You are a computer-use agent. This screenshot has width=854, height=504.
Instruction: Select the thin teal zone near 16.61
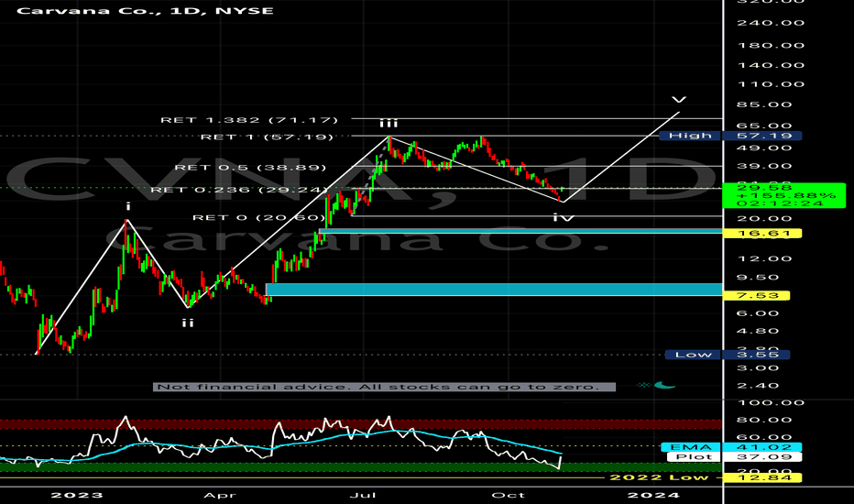[520, 232]
